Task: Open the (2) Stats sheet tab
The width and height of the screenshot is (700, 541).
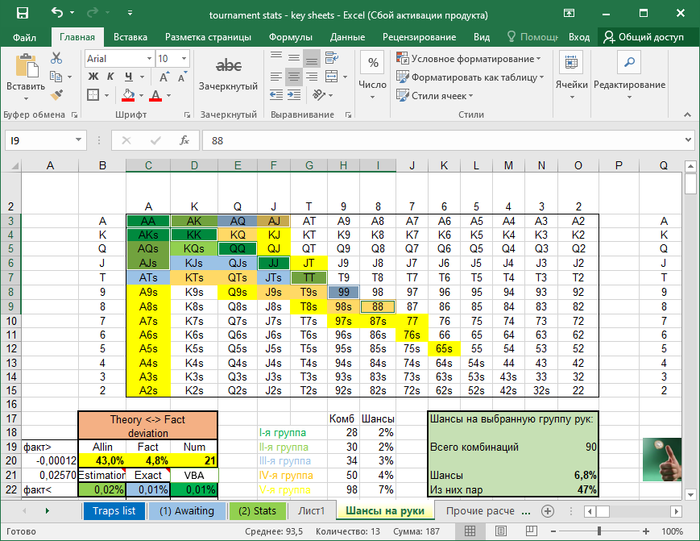Action: coord(257,511)
